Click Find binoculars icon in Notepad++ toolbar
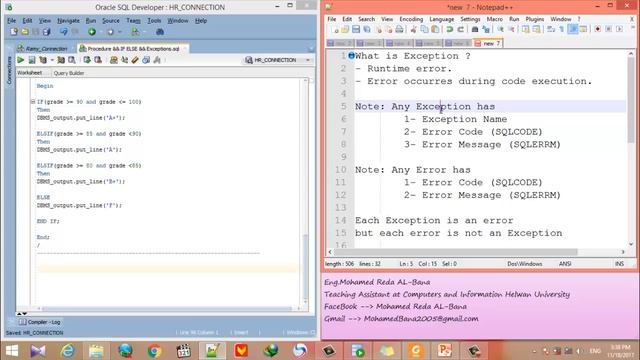640x360 pixels. click(475, 29)
